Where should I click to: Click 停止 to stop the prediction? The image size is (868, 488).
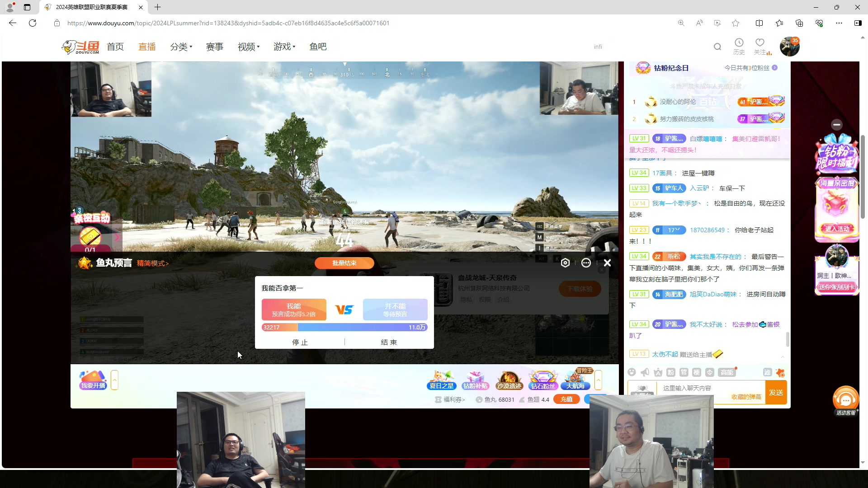(300, 342)
